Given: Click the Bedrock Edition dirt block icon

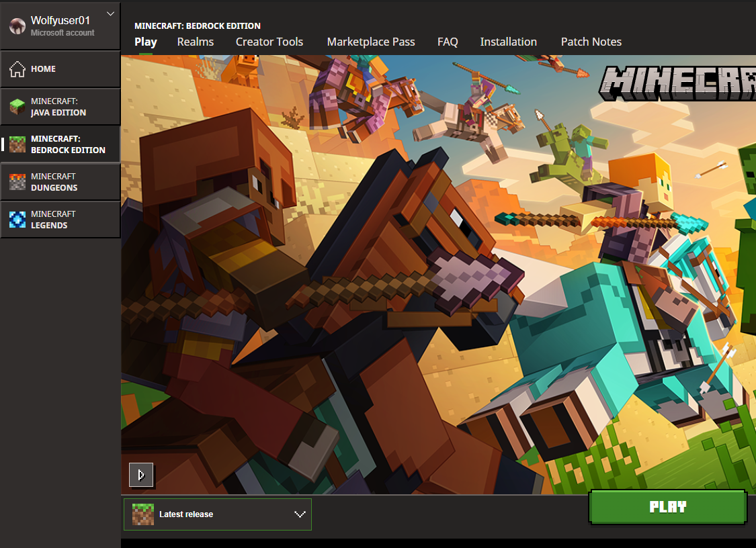Looking at the screenshot, I should 17,144.
